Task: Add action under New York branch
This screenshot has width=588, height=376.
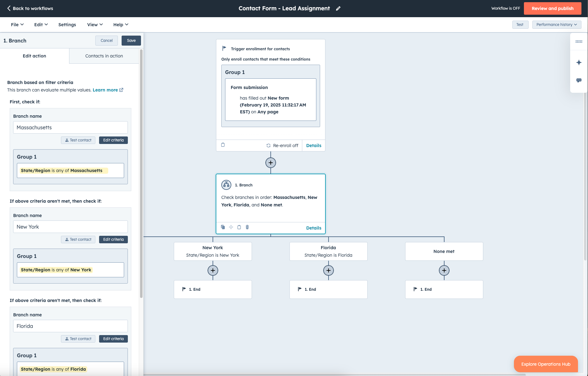Action: [x=213, y=270]
